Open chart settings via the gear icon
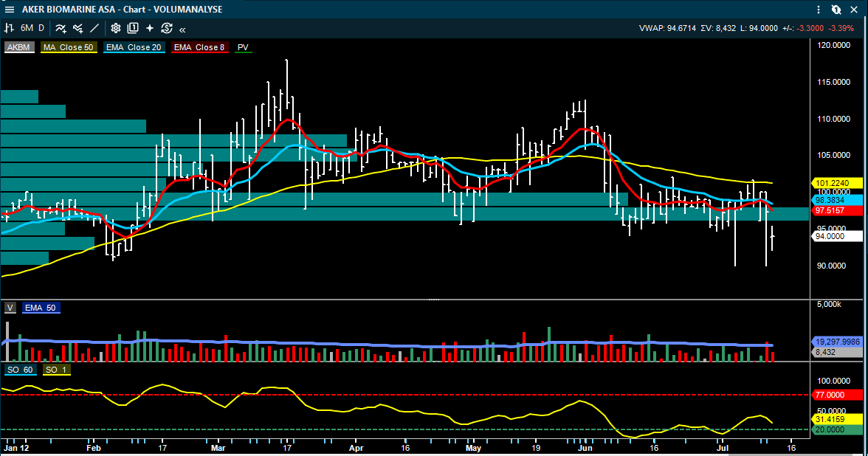The height and width of the screenshot is (456, 868). (116, 28)
